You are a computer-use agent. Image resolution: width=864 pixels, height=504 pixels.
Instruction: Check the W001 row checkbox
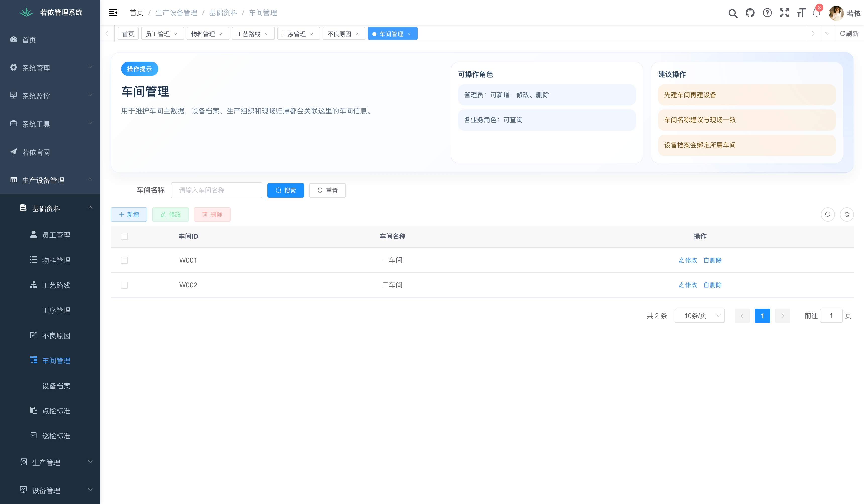[124, 260]
